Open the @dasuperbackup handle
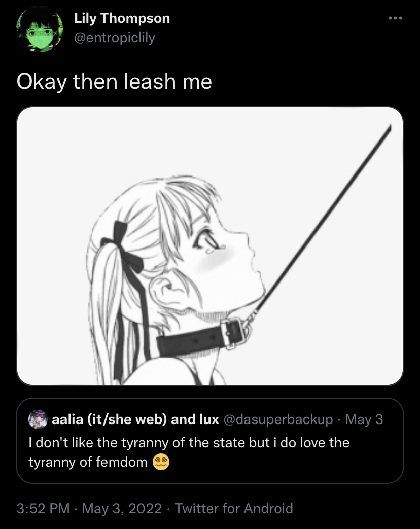The height and width of the screenshot is (529, 420). pyautogui.click(x=278, y=419)
